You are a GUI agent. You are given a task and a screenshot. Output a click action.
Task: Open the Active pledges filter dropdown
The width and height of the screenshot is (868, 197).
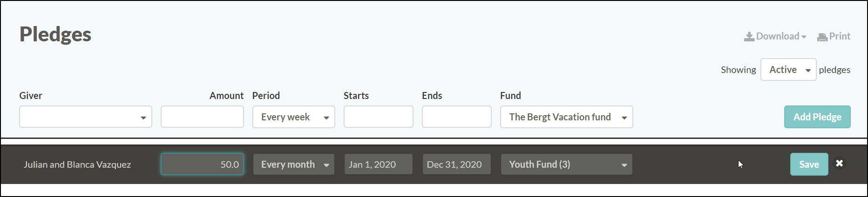click(x=788, y=70)
